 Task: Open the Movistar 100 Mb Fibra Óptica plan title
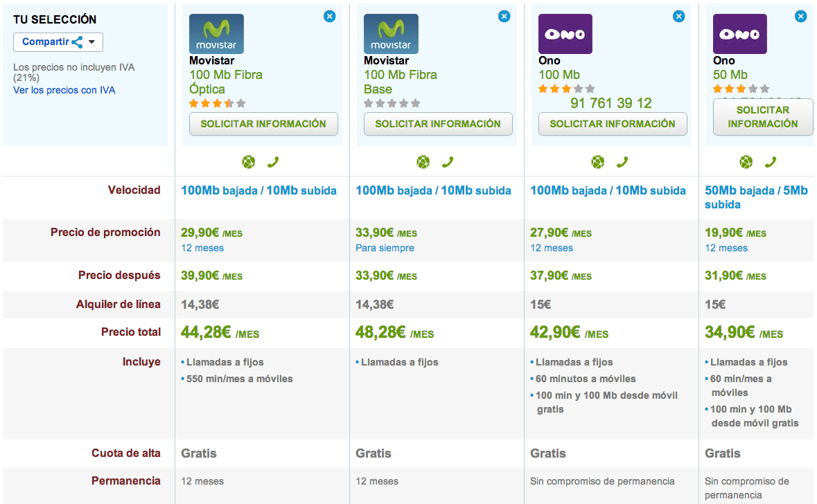226,82
